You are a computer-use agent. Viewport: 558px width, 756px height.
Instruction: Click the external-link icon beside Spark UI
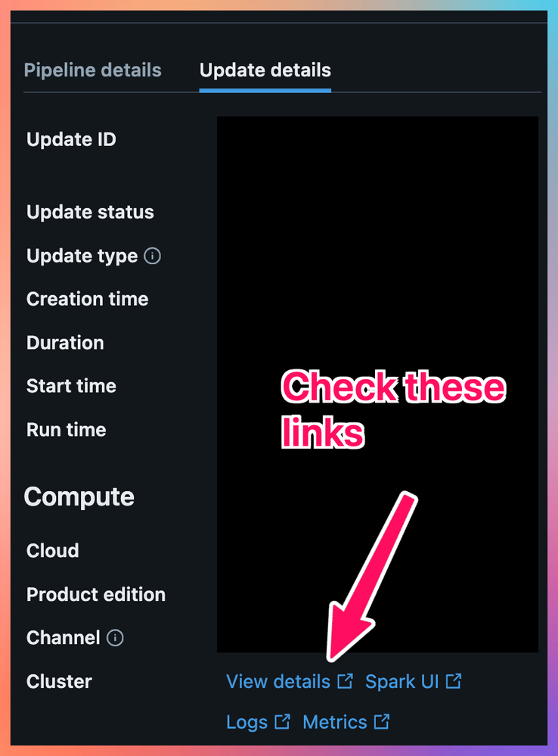click(454, 681)
